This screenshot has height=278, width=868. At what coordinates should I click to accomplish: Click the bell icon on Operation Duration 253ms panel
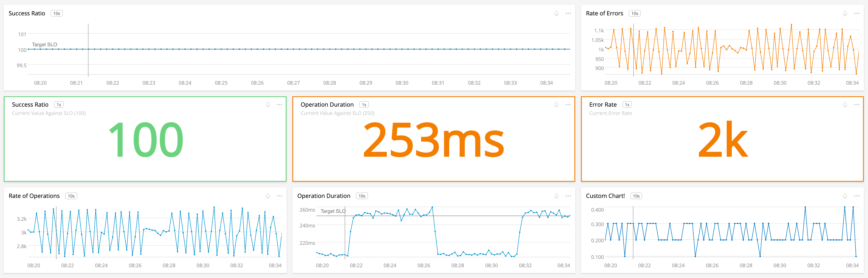click(556, 105)
